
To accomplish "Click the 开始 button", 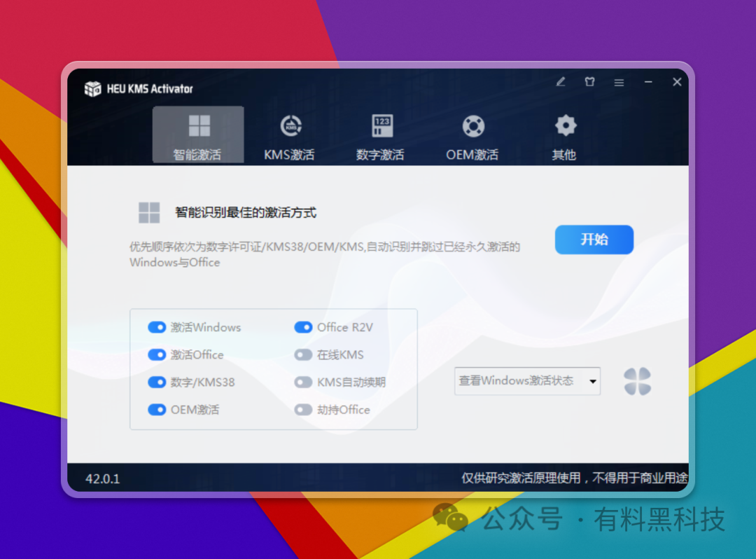I will (594, 240).
